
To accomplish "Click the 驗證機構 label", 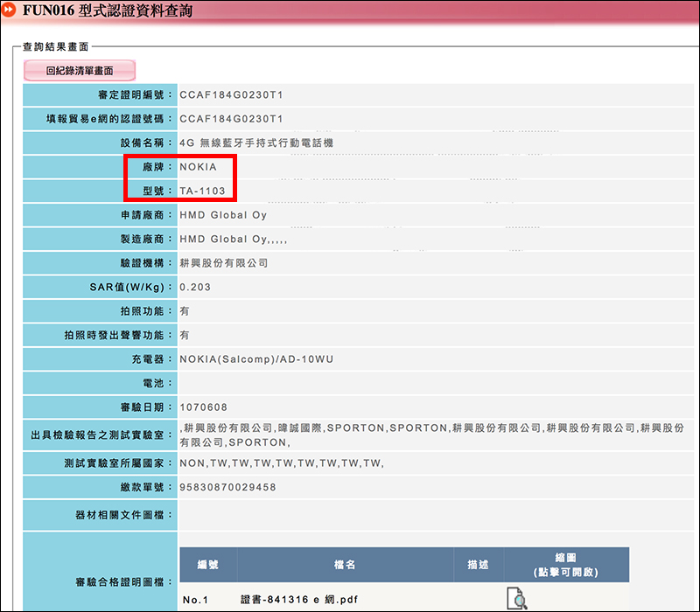I will (x=146, y=263).
